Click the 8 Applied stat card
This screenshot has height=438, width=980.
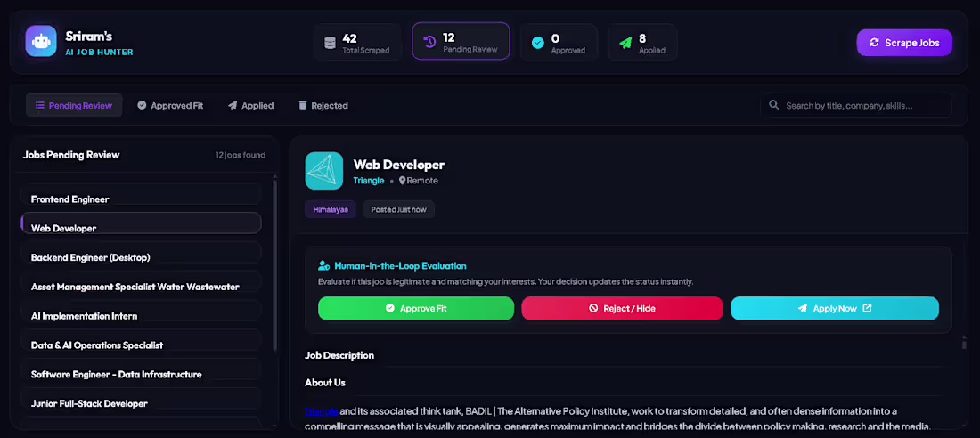point(642,43)
